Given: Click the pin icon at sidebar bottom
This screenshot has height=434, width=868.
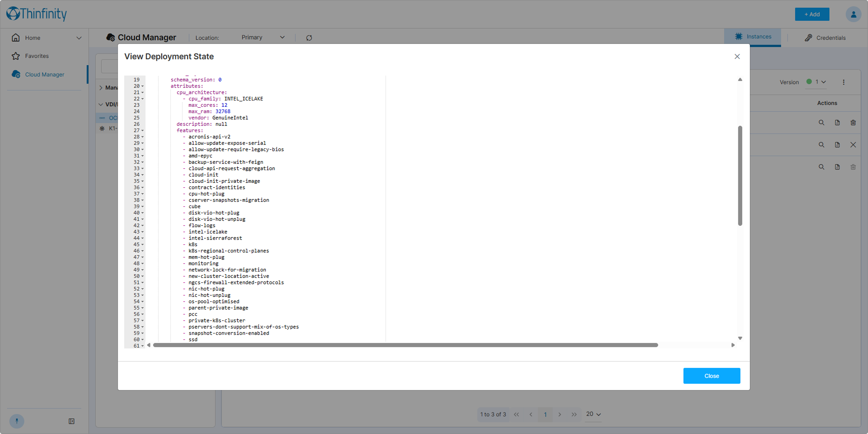Looking at the screenshot, I should pyautogui.click(x=17, y=421).
